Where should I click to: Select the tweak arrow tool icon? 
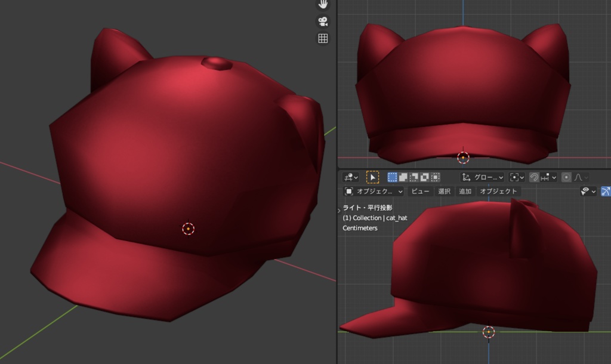click(x=372, y=177)
